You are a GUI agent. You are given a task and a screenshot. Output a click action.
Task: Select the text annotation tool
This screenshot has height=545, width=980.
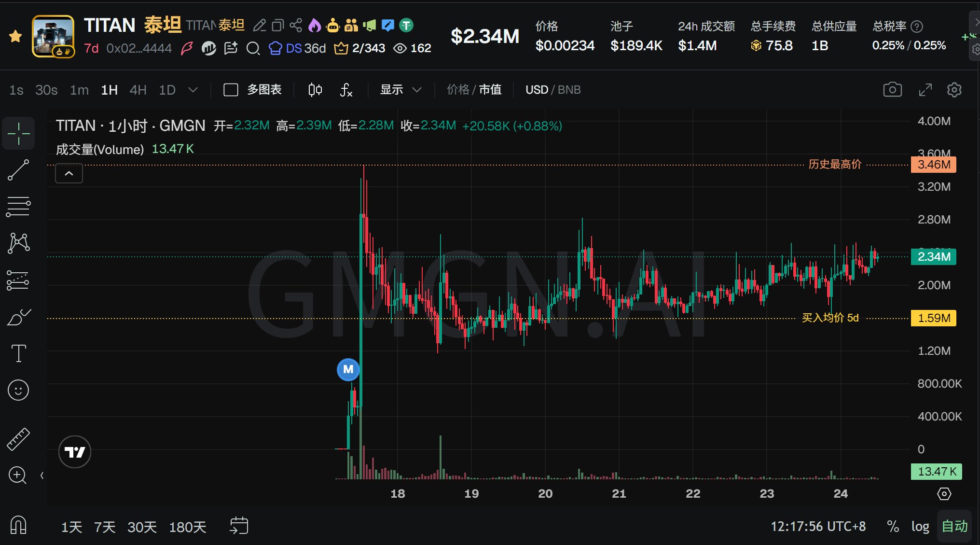(x=18, y=353)
